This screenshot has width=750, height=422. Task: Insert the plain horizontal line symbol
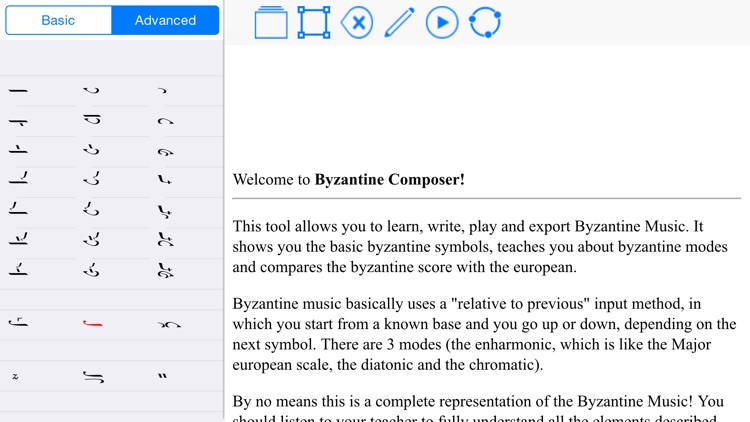tap(18, 90)
